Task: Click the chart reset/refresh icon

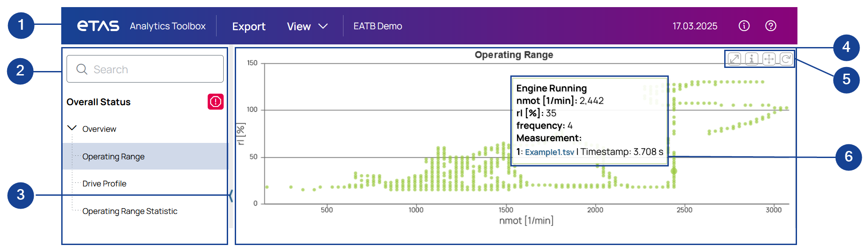Action: click(786, 59)
